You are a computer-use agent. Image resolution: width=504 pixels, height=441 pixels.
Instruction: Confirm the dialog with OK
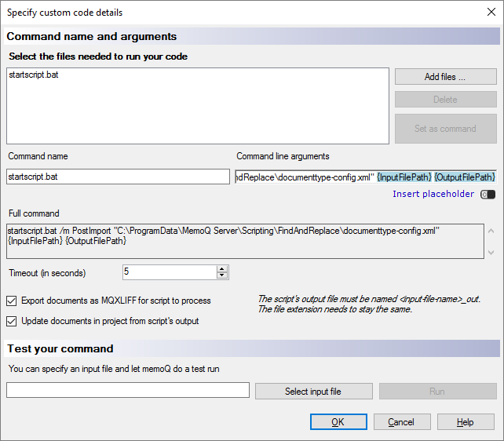338,422
